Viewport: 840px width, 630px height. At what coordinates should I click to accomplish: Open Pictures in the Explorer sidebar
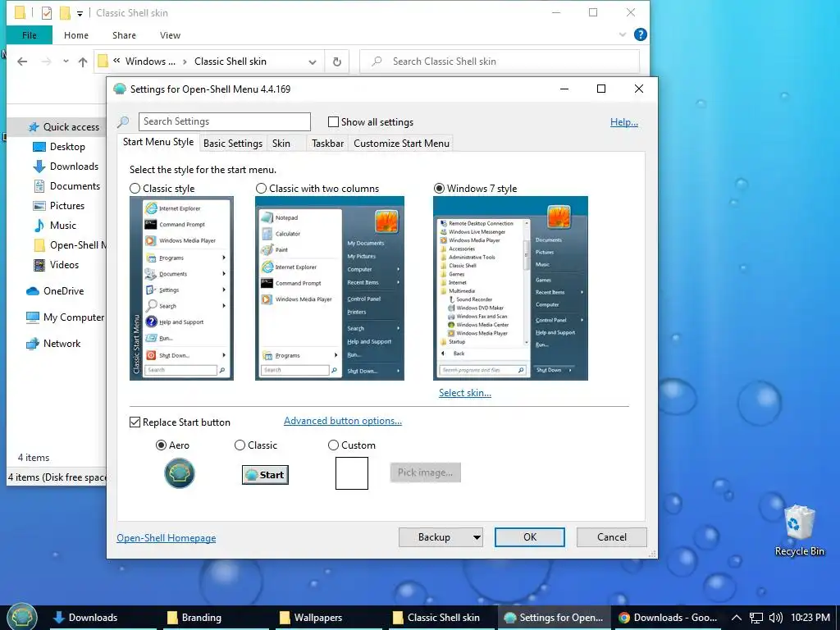point(59,206)
